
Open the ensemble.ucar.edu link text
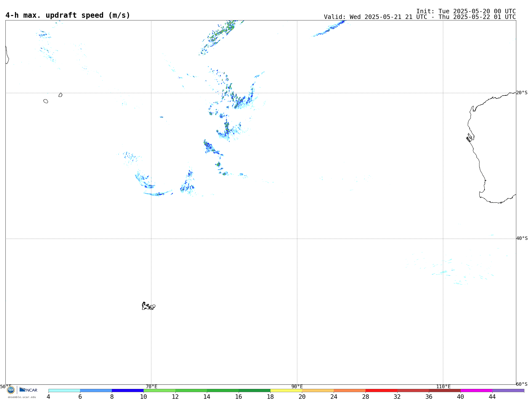pyautogui.click(x=22, y=397)
